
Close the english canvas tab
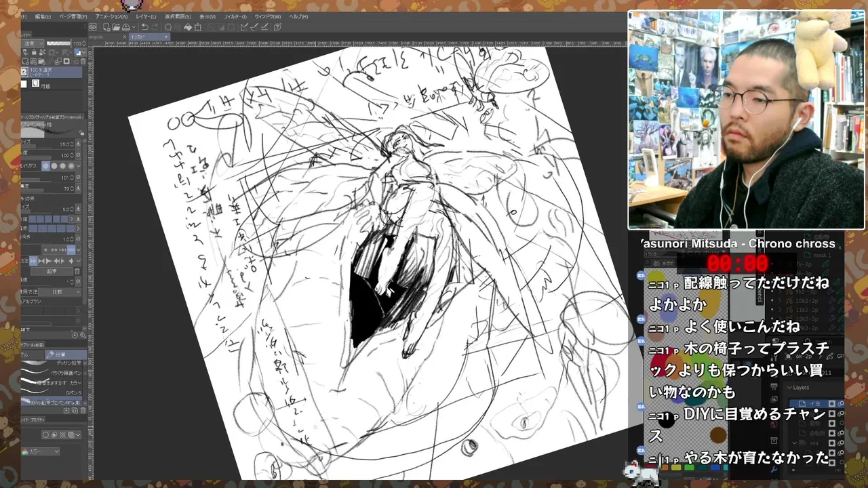click(x=124, y=37)
